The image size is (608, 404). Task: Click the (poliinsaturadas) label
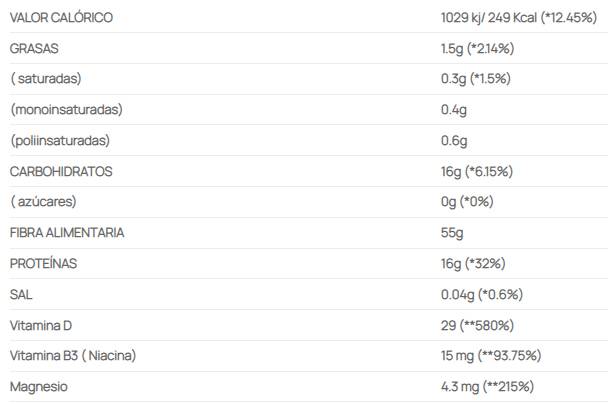tap(60, 141)
